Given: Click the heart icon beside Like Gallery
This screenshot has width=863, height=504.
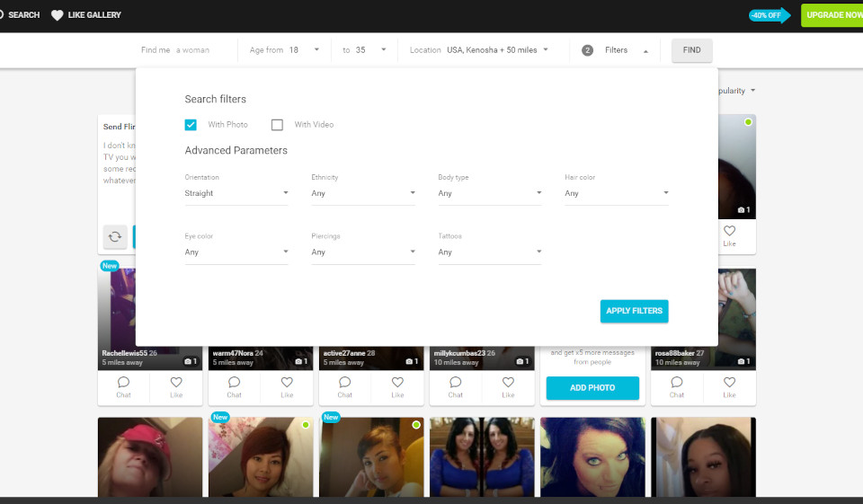Looking at the screenshot, I should click(x=58, y=15).
